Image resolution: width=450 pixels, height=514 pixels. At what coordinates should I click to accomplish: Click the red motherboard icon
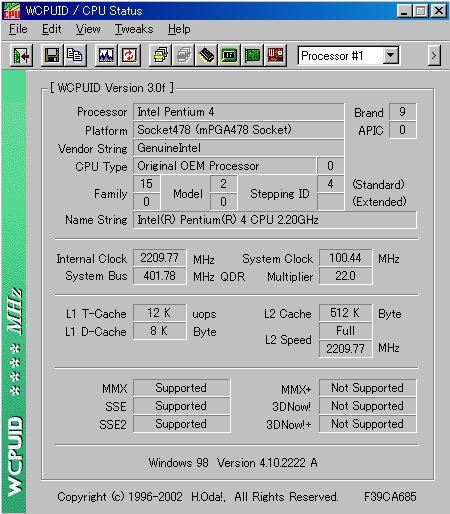click(x=275, y=56)
